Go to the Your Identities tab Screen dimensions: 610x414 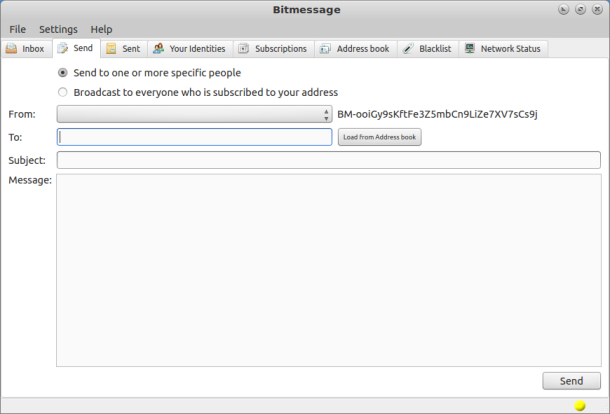[x=190, y=49]
